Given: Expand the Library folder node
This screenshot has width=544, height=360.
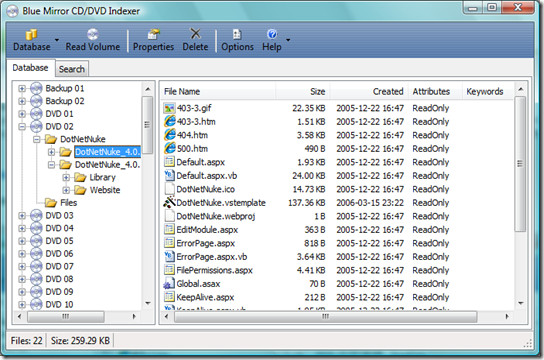Looking at the screenshot, I should click(x=66, y=178).
